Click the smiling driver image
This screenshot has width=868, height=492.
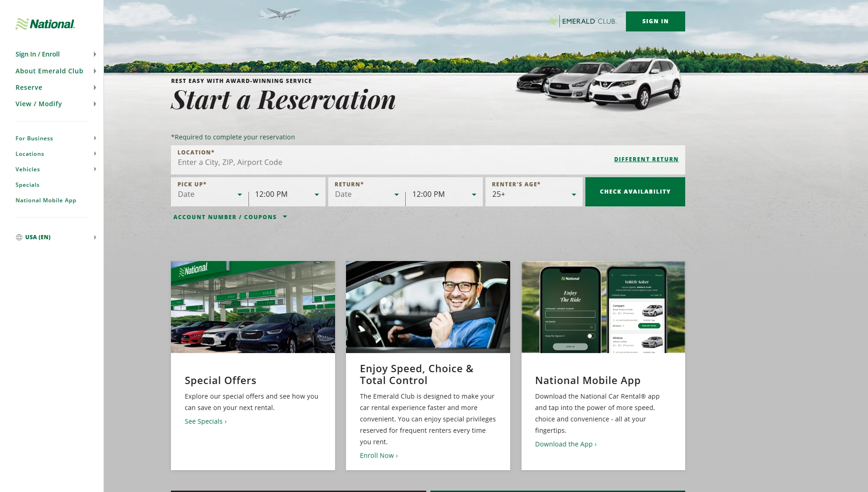tap(428, 307)
